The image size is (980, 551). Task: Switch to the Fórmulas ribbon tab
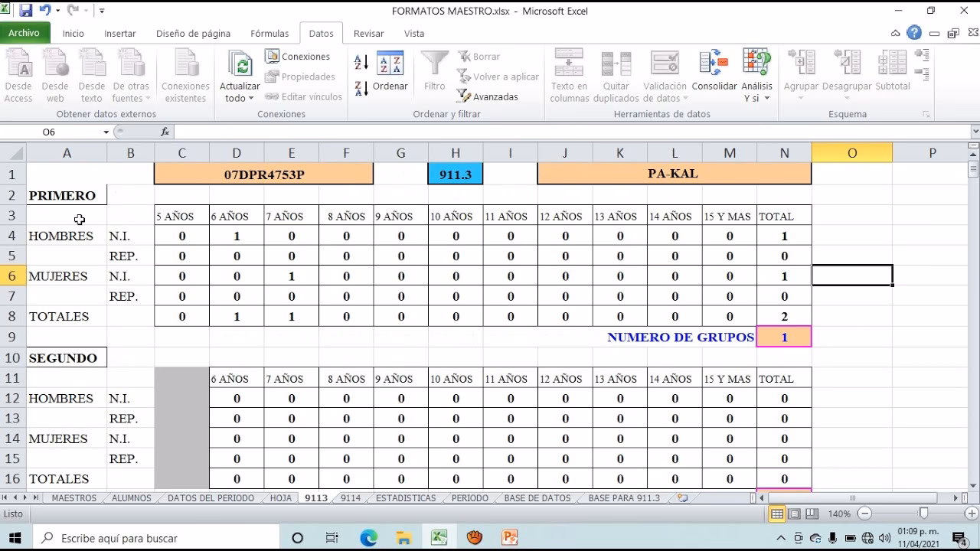point(269,33)
